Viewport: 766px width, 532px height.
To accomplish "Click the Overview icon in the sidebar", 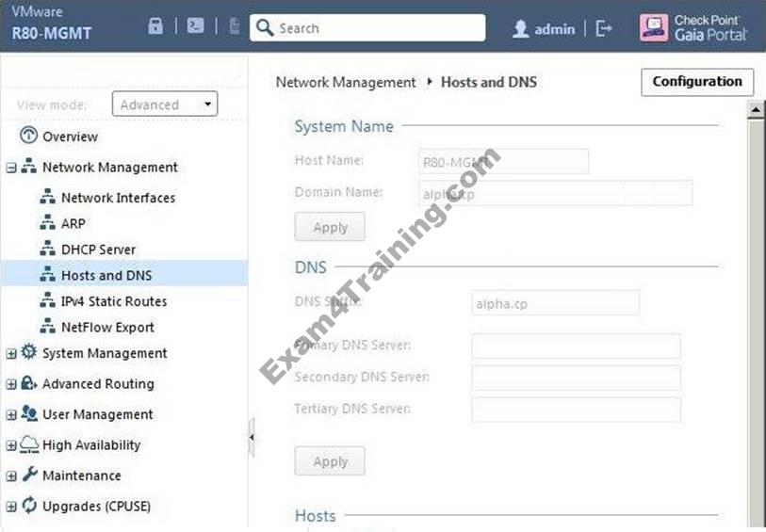I will click(x=27, y=137).
